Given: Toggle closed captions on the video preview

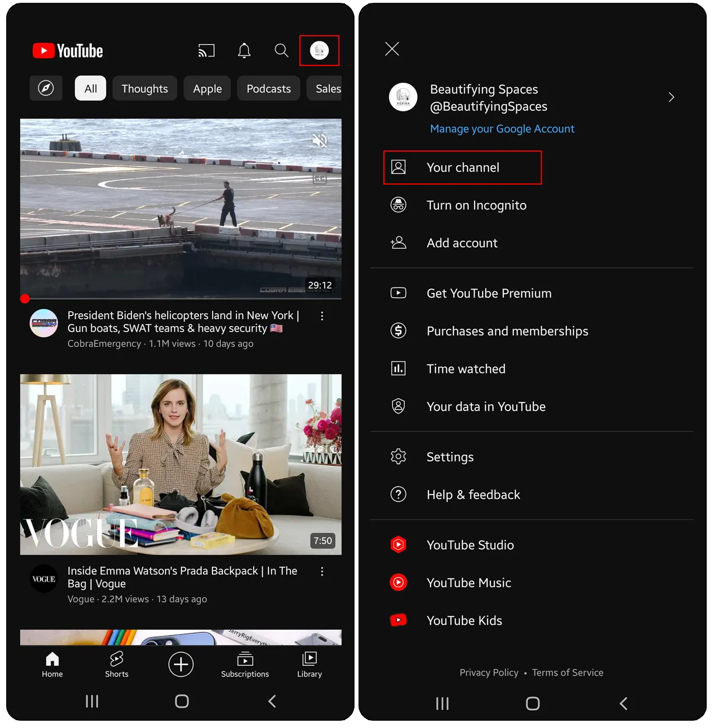Looking at the screenshot, I should tap(319, 179).
